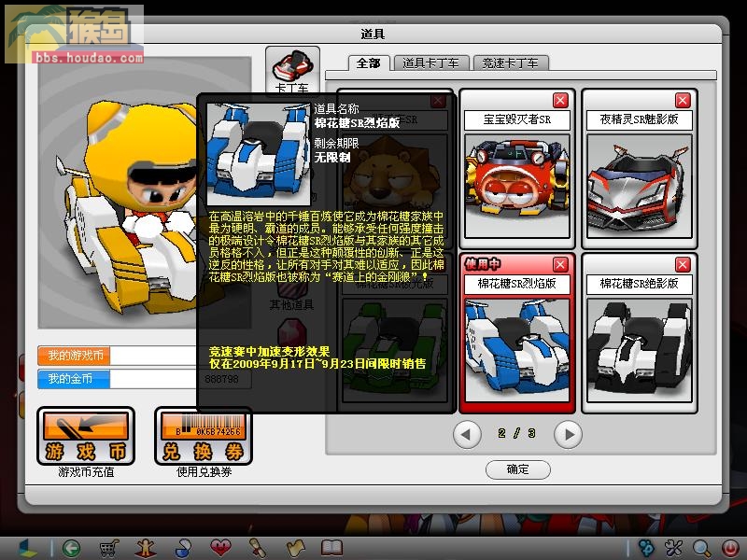Click the 我的游戏币 orange label

tap(75, 356)
